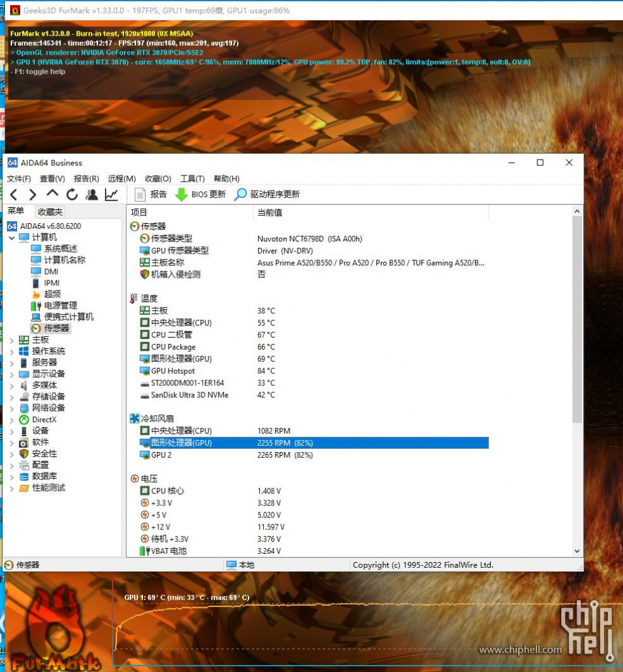Click the 报告 report button

coord(151,195)
